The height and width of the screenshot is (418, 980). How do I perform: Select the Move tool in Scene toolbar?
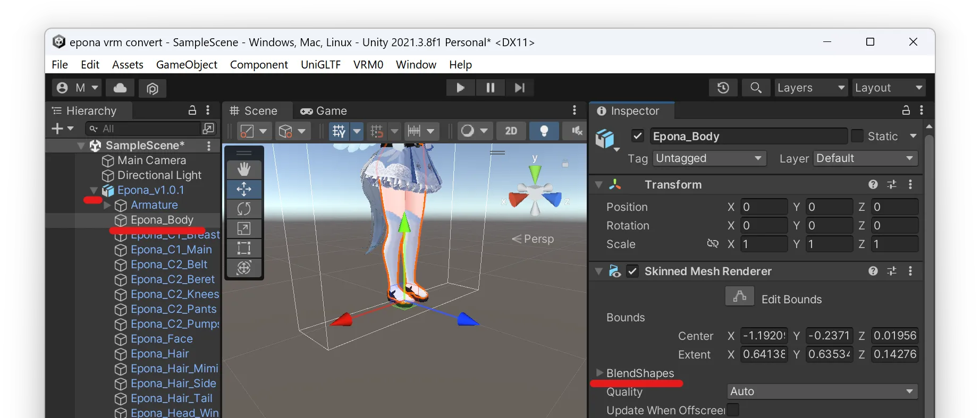pos(244,189)
